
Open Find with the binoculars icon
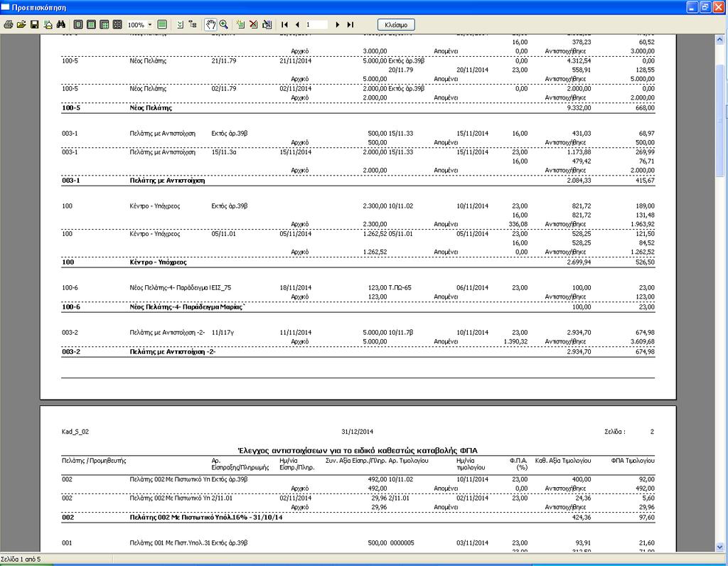pyautogui.click(x=61, y=25)
